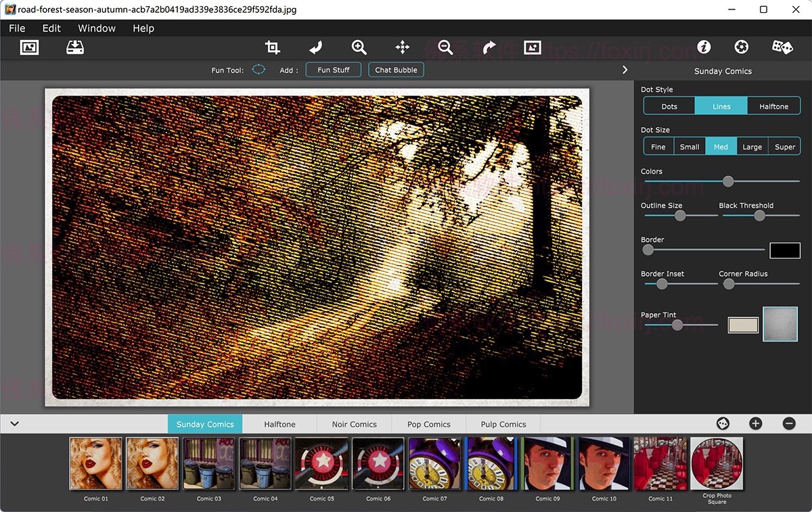Viewport: 812px width, 512px height.
Task: Set Dot Style to Halftone
Action: tap(773, 106)
